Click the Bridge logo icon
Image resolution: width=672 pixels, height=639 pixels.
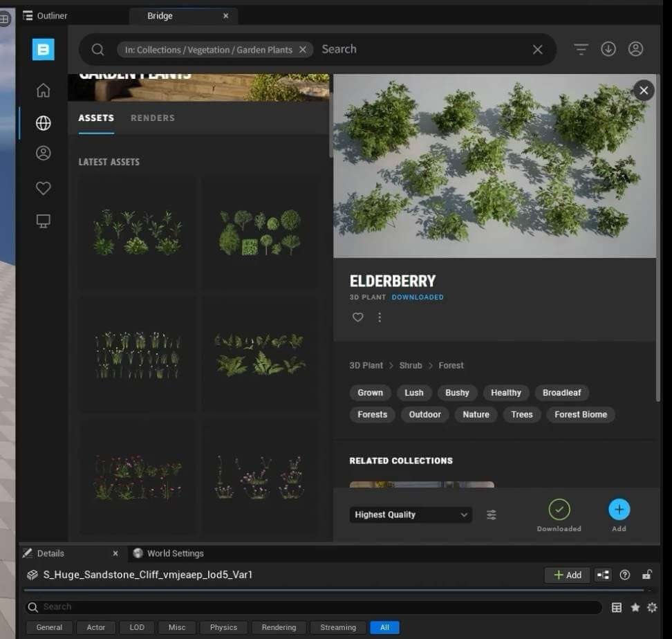(44, 49)
